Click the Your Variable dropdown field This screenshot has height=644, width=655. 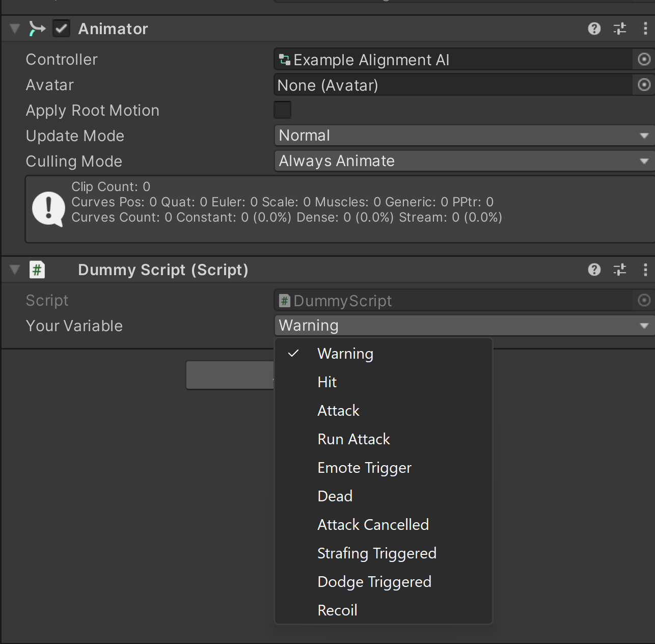click(x=463, y=326)
